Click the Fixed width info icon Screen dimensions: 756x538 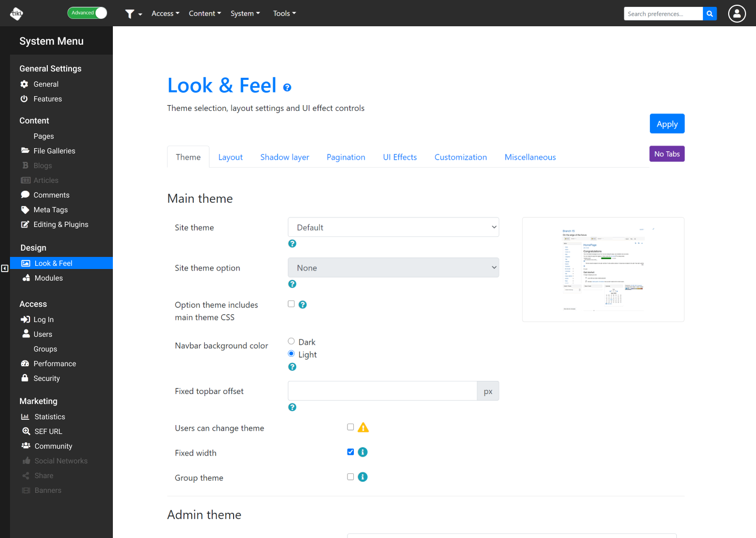[x=363, y=452]
